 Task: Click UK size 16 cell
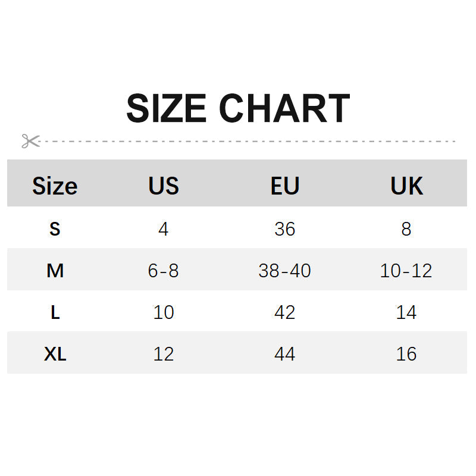pos(406,354)
